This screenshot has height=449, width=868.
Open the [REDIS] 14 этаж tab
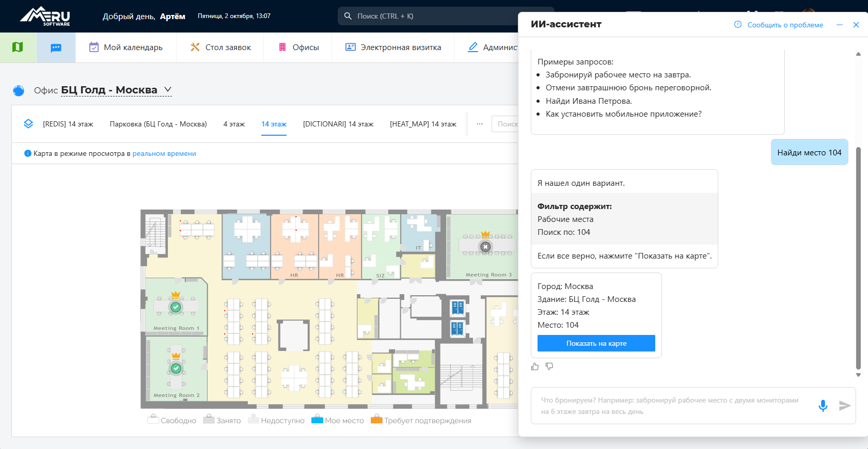(68, 124)
